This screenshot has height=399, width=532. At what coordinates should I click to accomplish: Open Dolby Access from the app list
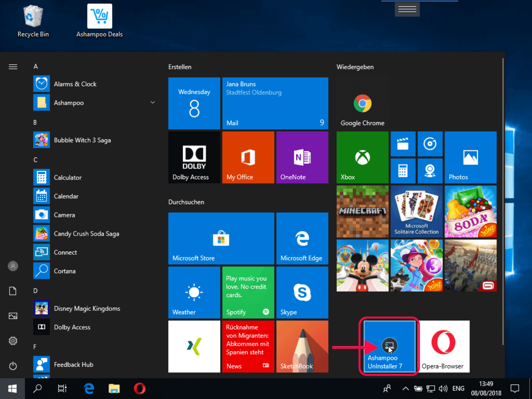[x=95, y=327]
